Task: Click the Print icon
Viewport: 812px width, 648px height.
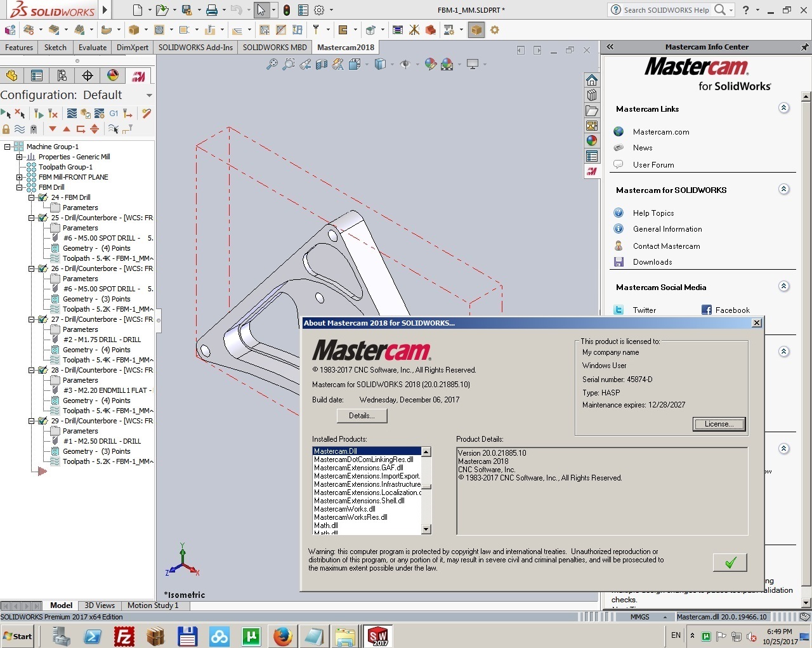Action: tap(212, 10)
